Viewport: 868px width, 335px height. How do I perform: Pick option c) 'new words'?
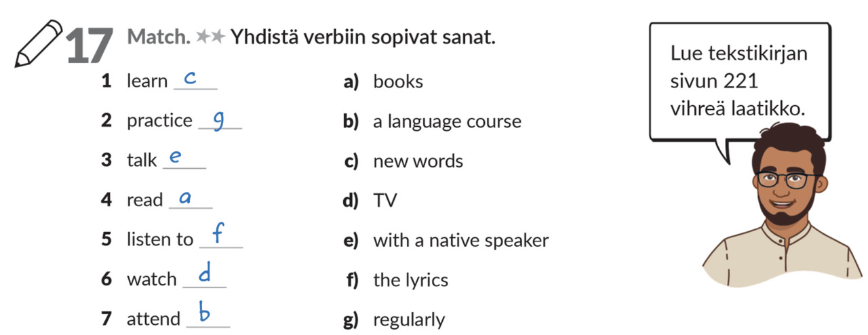tap(418, 161)
